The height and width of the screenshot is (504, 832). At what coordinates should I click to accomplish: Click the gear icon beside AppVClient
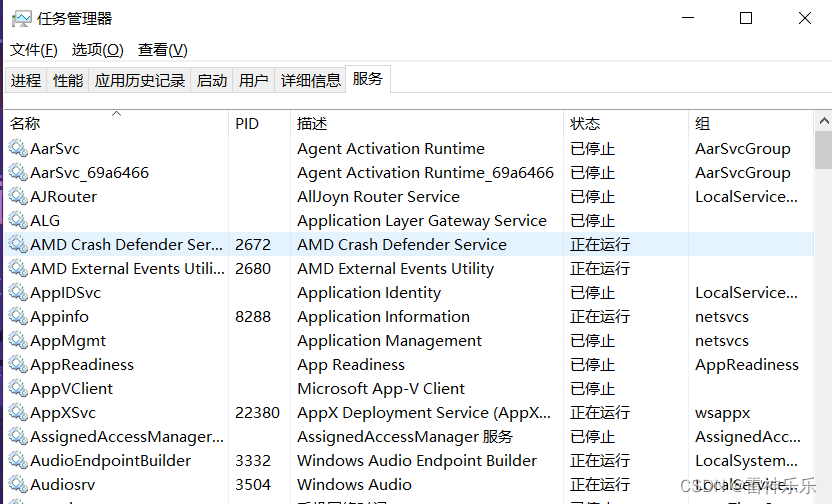[18, 388]
